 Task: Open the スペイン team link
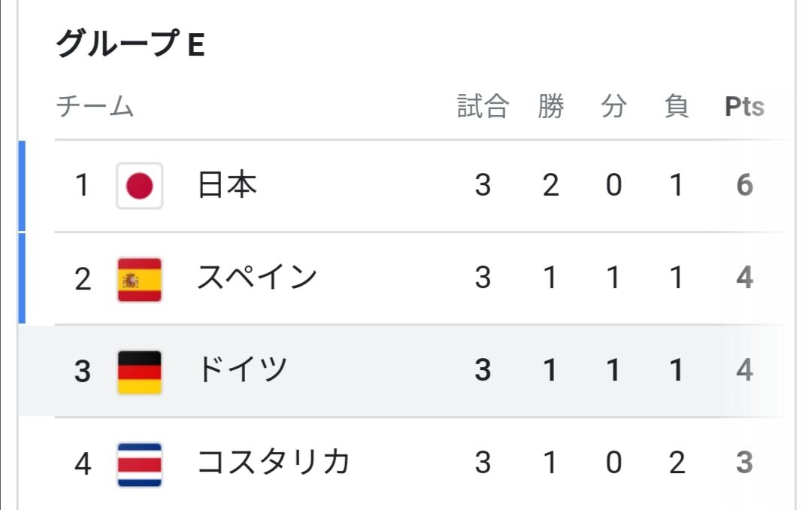click(x=257, y=278)
